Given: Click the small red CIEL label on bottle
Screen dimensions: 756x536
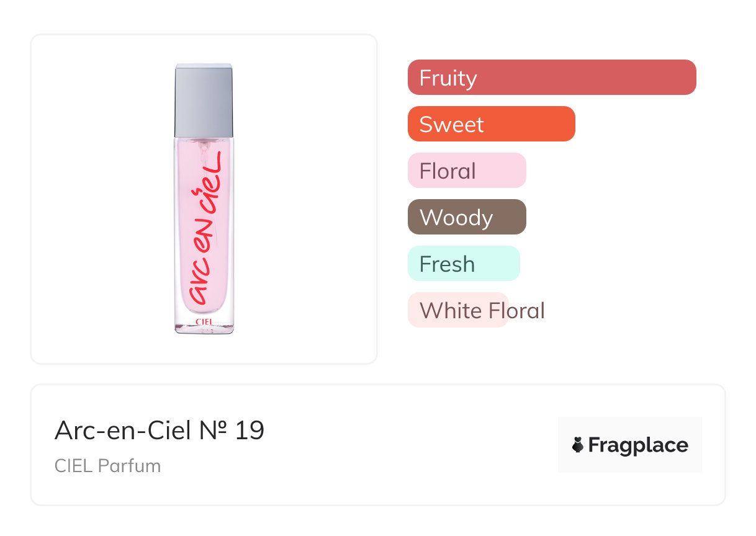Looking at the screenshot, I should point(204,322).
